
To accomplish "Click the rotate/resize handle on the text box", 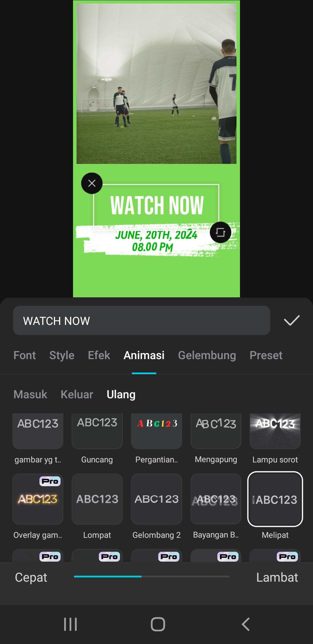I will click(221, 232).
